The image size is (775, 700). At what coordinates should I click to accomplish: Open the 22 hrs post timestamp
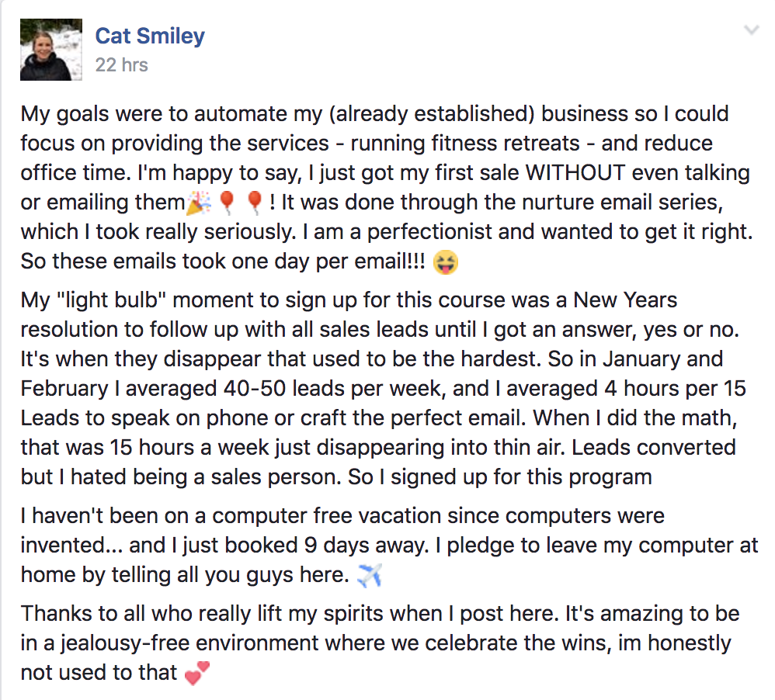[x=121, y=64]
